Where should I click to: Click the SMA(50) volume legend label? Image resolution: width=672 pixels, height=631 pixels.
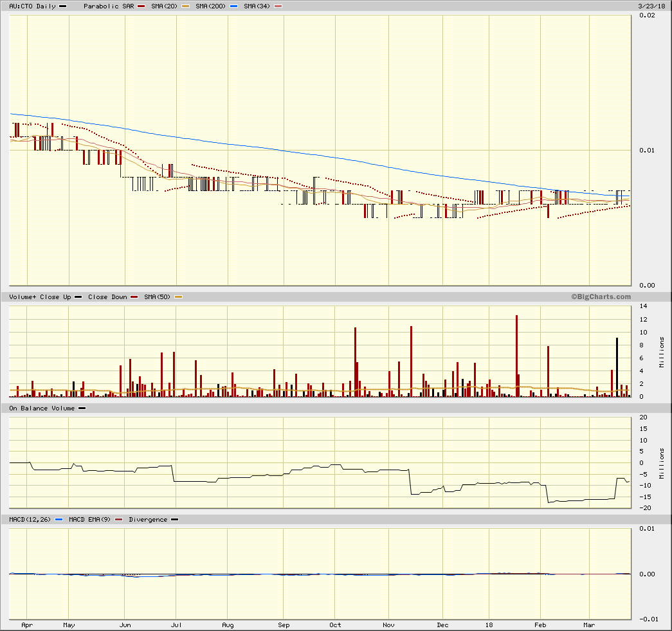[158, 297]
